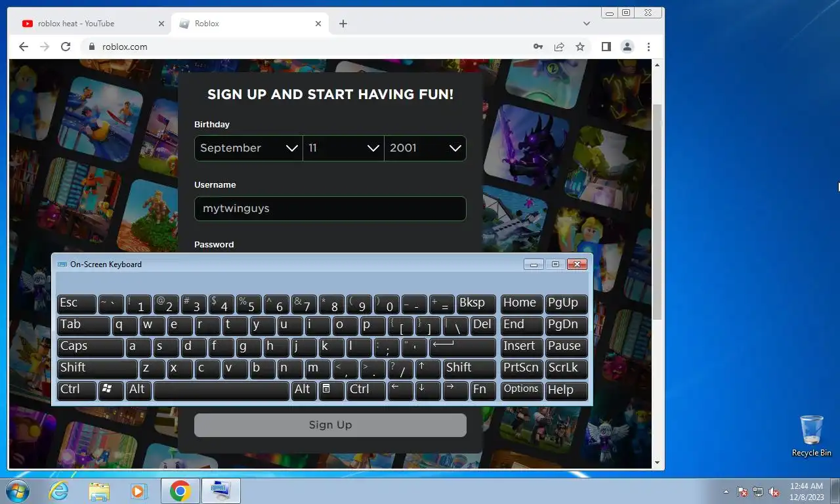Click Esc on the On-Screen Keyboard
Image resolution: width=840 pixels, height=504 pixels.
(77, 304)
